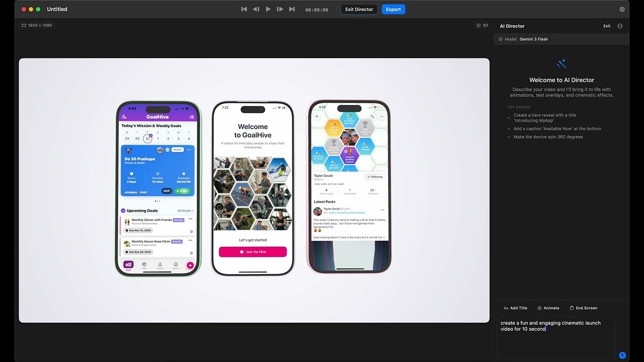Open settings gear in title bar

[x=622, y=9]
